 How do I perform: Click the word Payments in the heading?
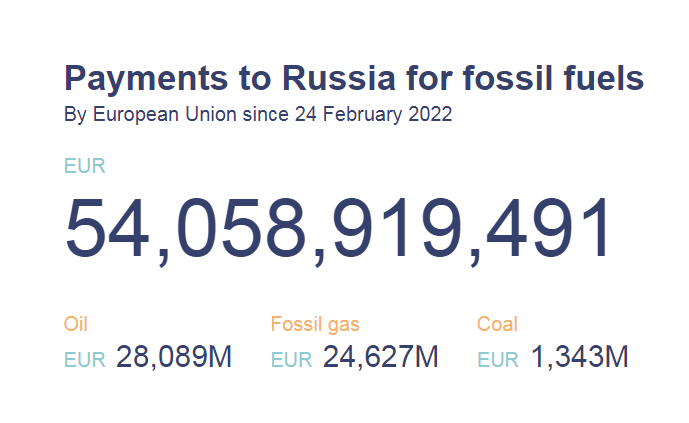(146, 79)
